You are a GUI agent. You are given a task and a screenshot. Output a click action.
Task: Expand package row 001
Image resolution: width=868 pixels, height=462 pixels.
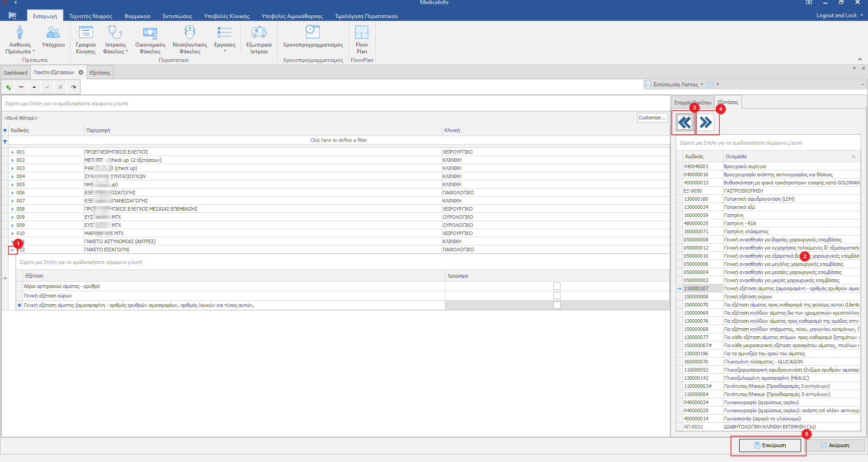point(12,152)
